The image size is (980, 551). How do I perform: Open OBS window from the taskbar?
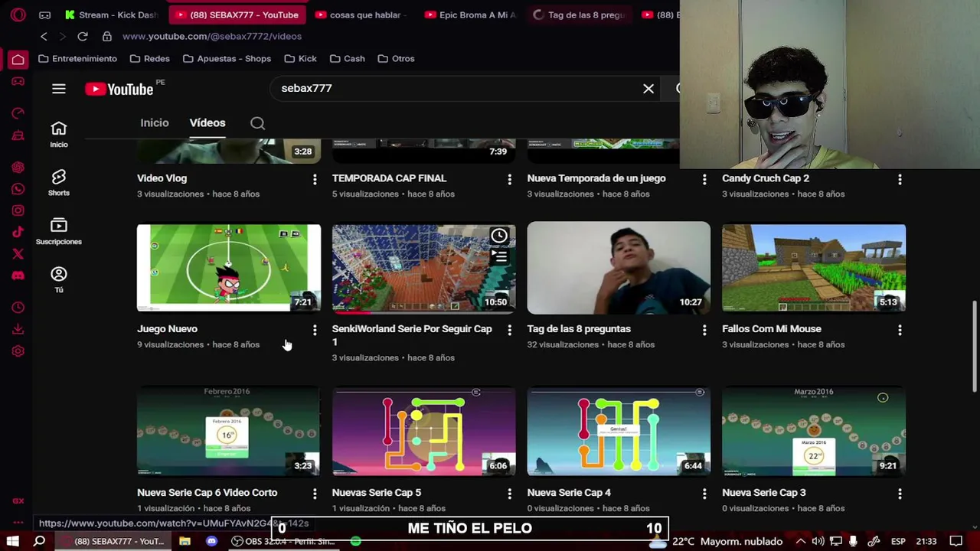click(283, 541)
